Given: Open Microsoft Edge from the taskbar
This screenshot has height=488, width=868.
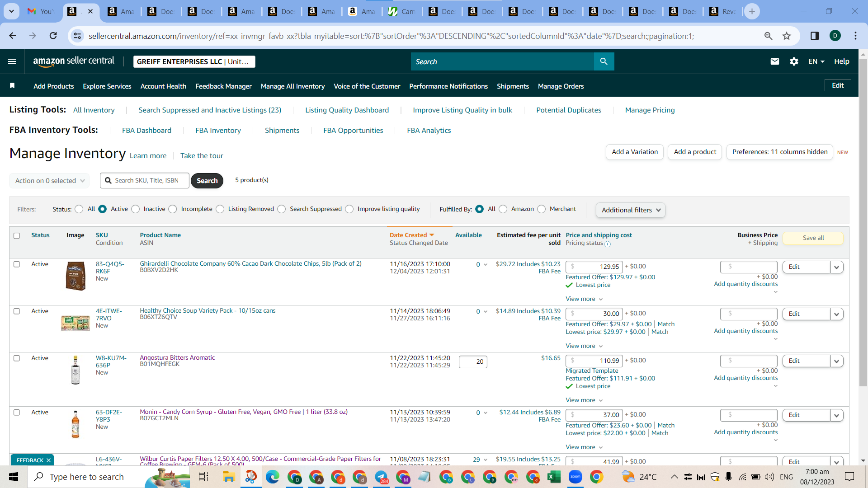Looking at the screenshot, I should click(273, 477).
